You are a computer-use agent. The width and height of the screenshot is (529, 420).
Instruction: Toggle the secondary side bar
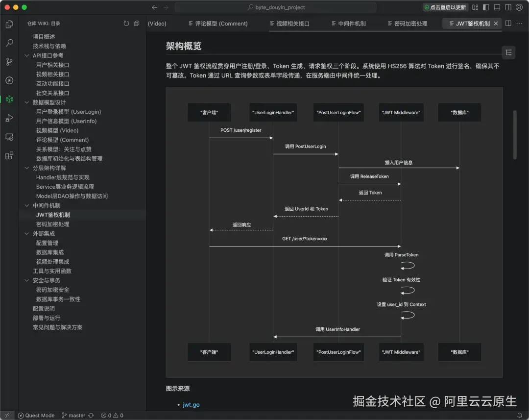[508, 7]
